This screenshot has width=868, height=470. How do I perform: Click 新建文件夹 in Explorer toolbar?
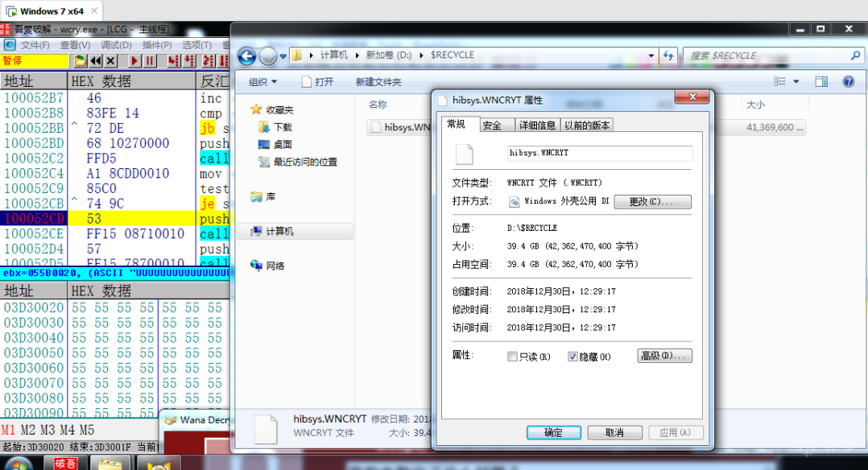point(378,82)
